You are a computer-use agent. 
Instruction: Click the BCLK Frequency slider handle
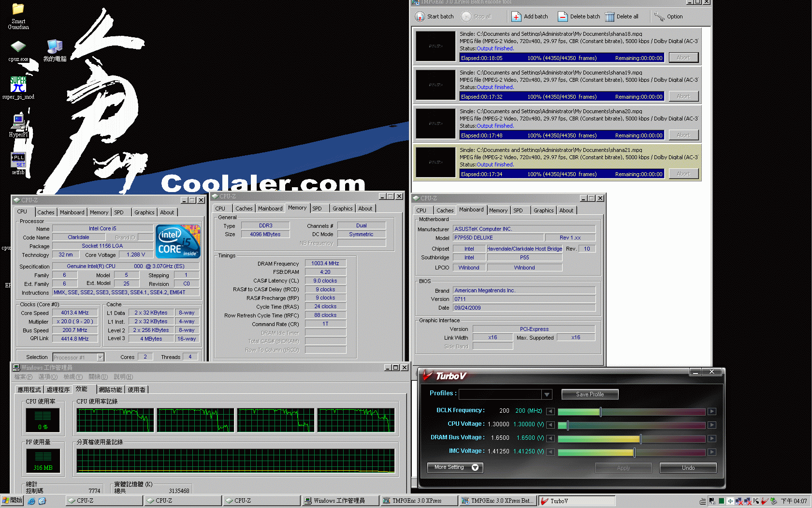[x=600, y=411]
